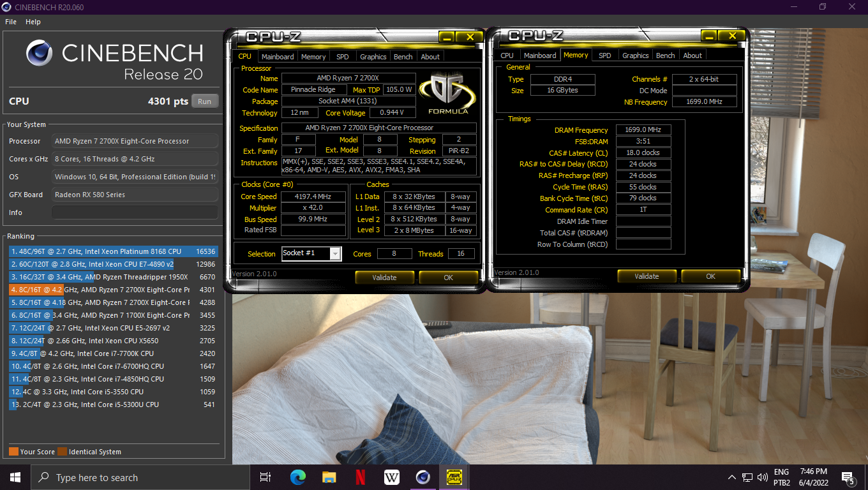Minimize the right CPU-Z window
The image size is (868, 490).
[x=708, y=36]
